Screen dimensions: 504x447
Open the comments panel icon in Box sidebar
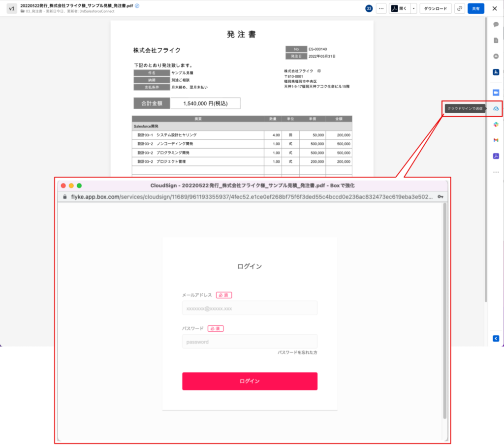pos(496,25)
